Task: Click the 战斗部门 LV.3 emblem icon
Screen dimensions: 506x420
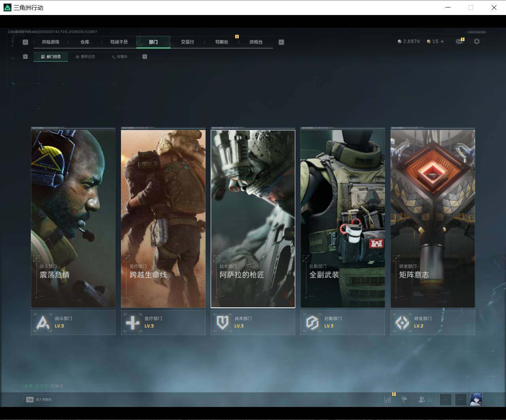Action: pos(43,322)
